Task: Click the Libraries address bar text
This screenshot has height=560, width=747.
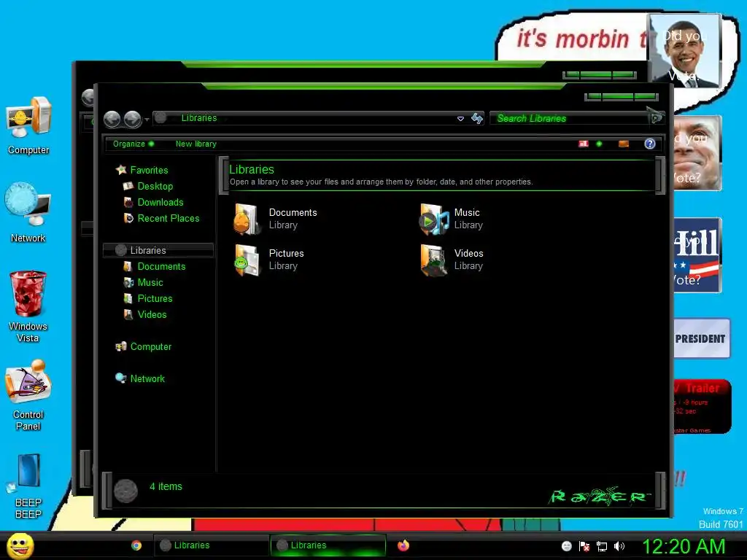Action: coord(199,118)
